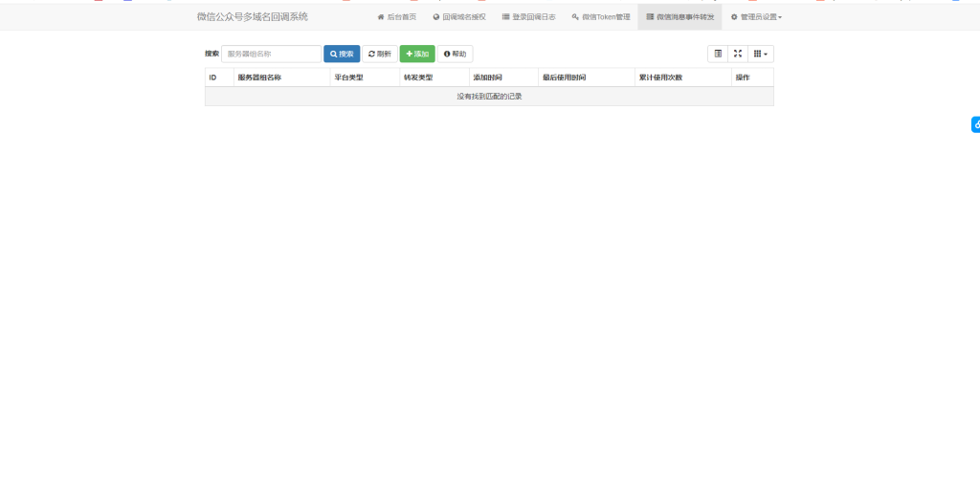Click the 操作 column header
This screenshot has width=980, height=488.
[752, 78]
